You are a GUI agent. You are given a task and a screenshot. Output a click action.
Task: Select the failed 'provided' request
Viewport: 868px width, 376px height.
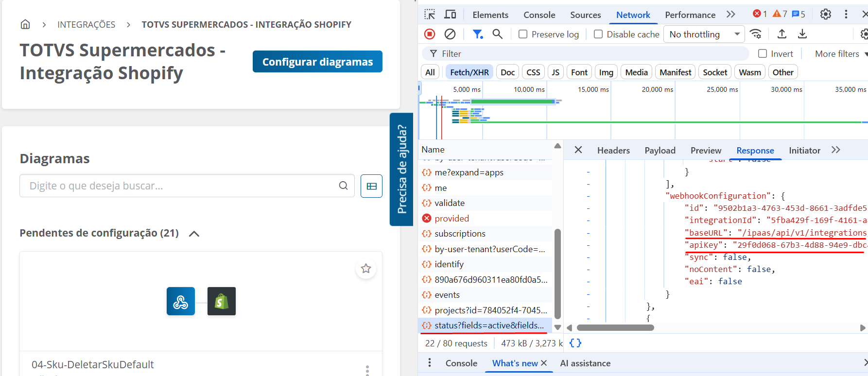[x=486, y=219]
